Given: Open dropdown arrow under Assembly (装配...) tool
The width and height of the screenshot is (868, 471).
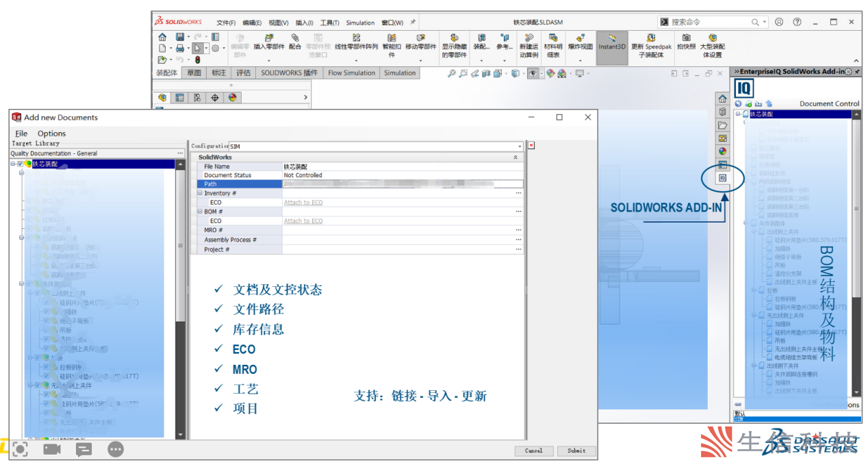Looking at the screenshot, I should click(481, 60).
